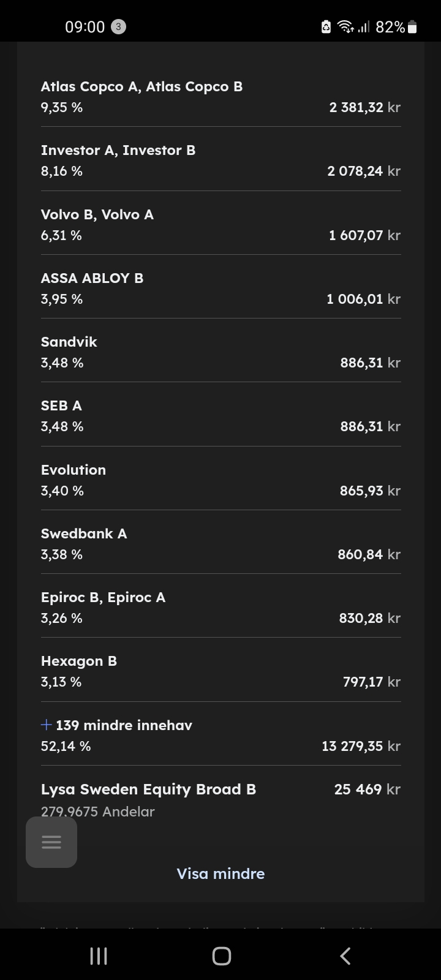The image size is (441, 980).
Task: Tap the notification count badge in status bar
Action: pos(118,27)
